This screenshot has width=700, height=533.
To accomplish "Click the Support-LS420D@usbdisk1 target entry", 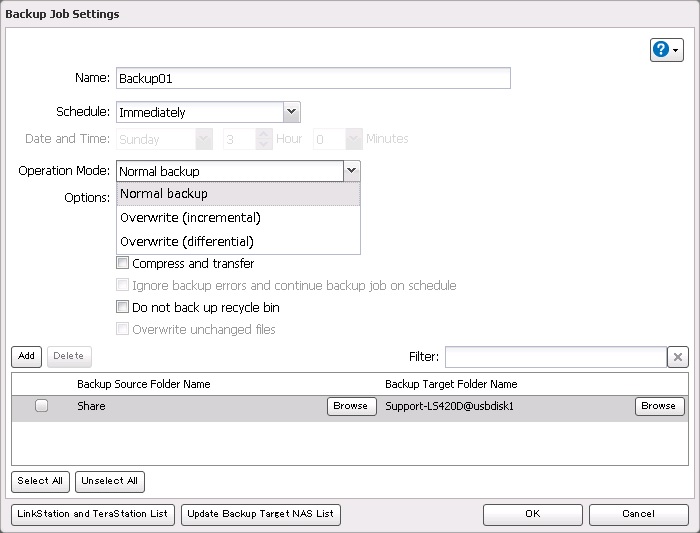I will pos(450,406).
